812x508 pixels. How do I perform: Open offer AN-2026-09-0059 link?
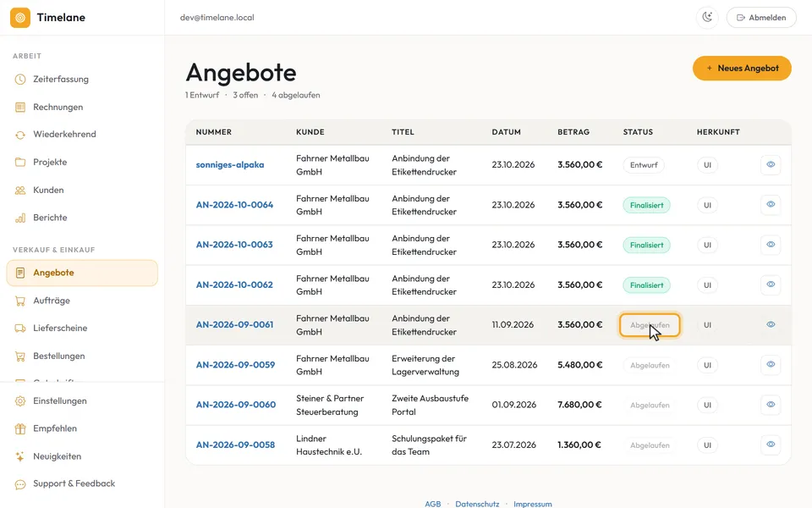point(236,365)
